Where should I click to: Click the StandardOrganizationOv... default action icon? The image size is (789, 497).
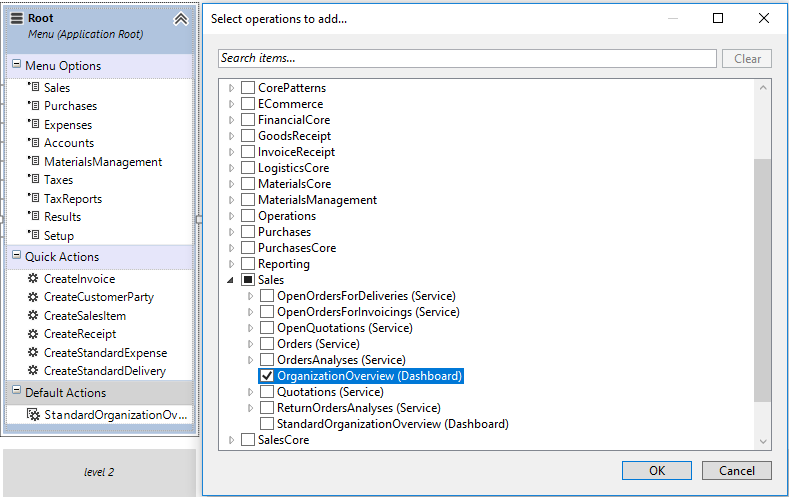(x=33, y=415)
